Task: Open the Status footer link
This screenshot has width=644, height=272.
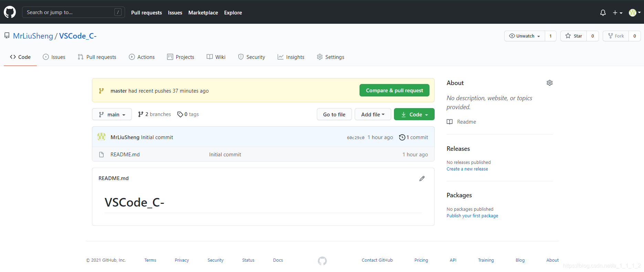Action: point(248,260)
